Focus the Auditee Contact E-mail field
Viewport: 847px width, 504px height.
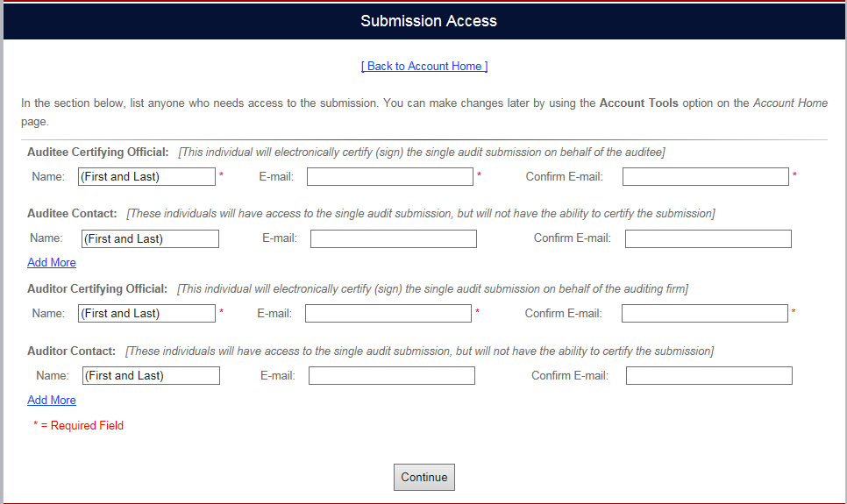point(393,238)
